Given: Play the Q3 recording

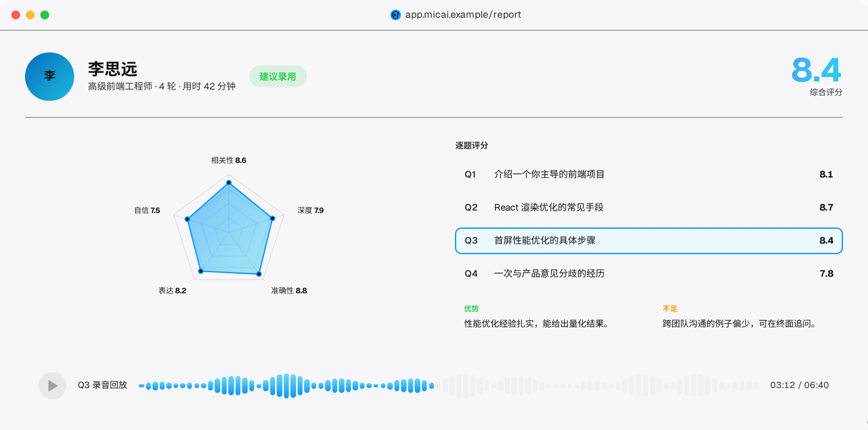Looking at the screenshot, I should tap(52, 386).
